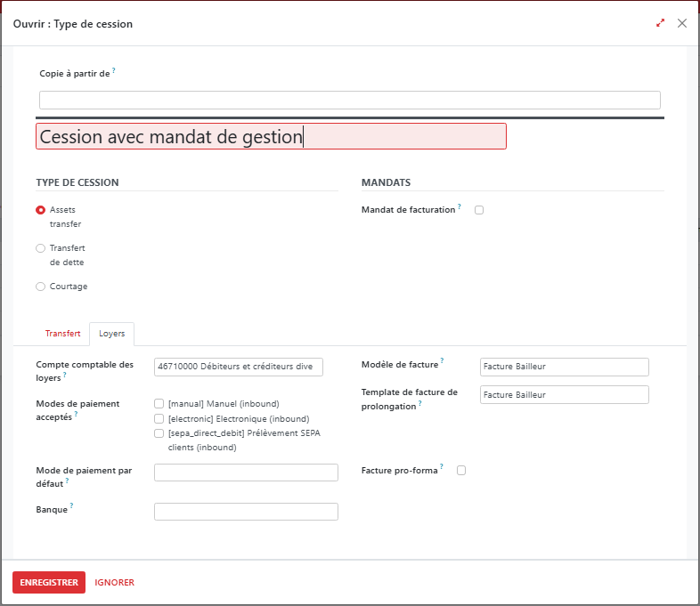Click help icon beside Facture pro-forma
700x606 pixels.
(442, 467)
